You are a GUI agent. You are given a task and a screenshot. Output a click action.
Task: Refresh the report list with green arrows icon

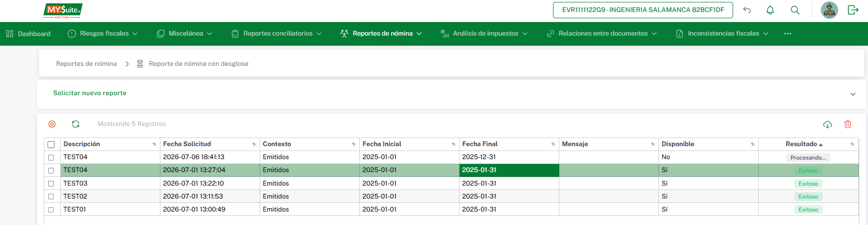point(76,124)
